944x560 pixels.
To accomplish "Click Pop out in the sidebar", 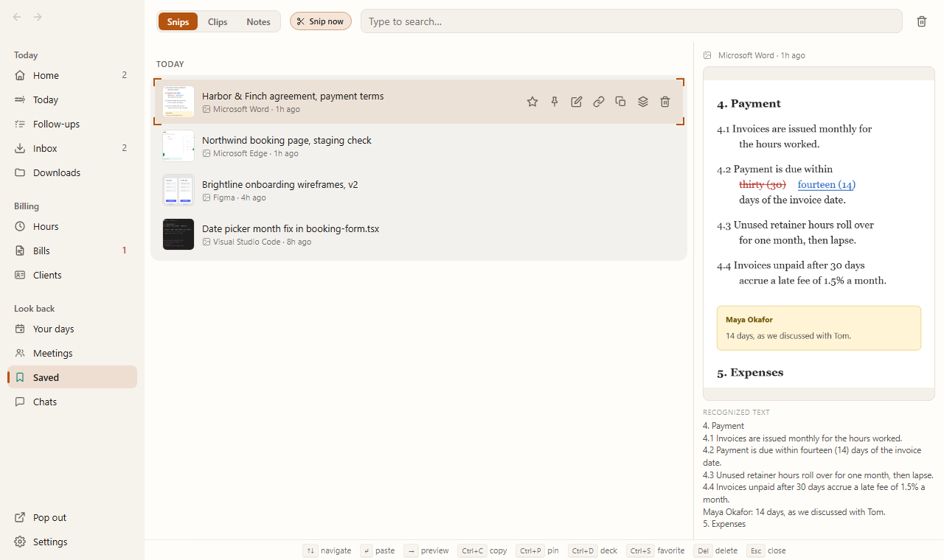I will (72, 517).
